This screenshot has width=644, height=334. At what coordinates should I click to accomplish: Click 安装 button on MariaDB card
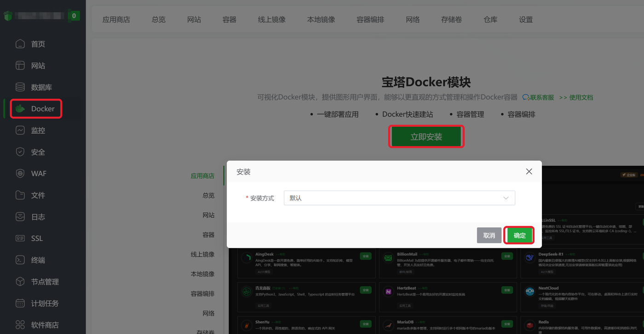(x=507, y=324)
